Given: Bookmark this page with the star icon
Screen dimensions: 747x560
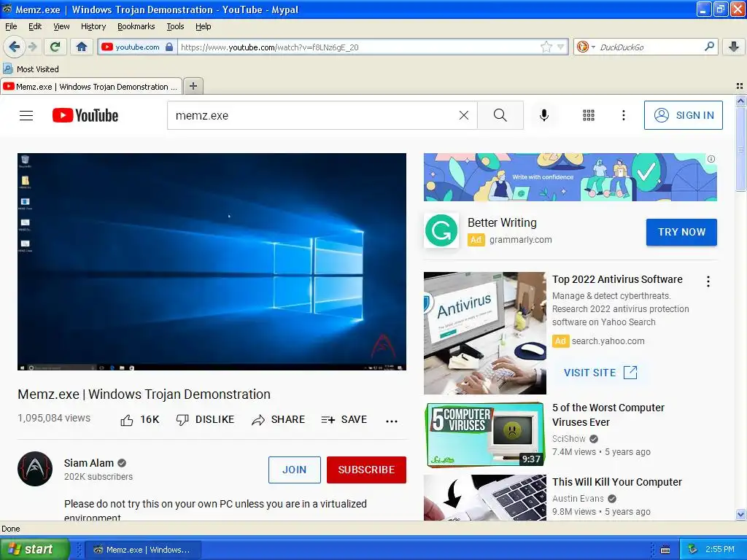Looking at the screenshot, I should 546,47.
